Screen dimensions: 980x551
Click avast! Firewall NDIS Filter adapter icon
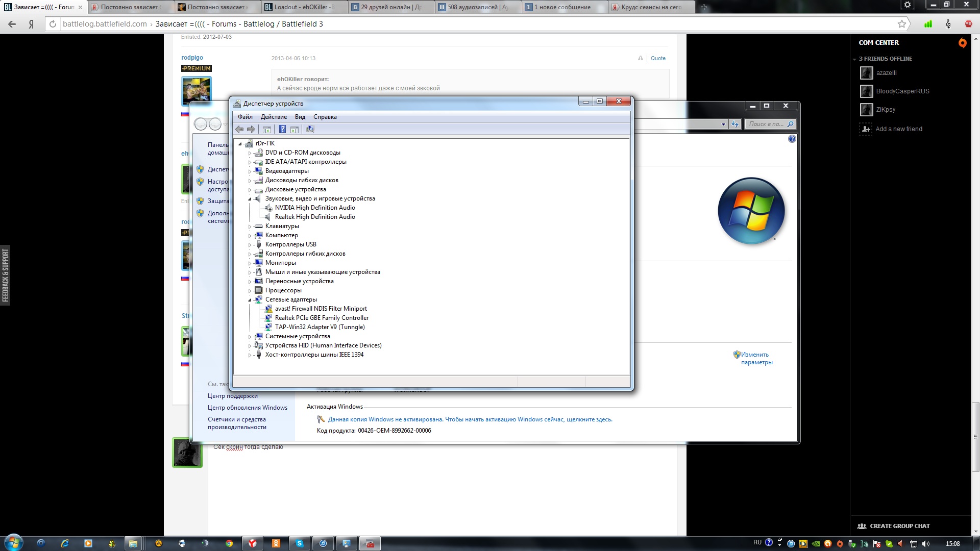pyautogui.click(x=268, y=309)
